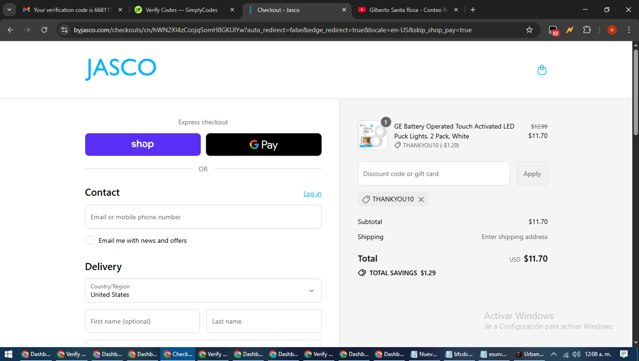Open the tab search dropdown chevron

[x=9, y=10]
